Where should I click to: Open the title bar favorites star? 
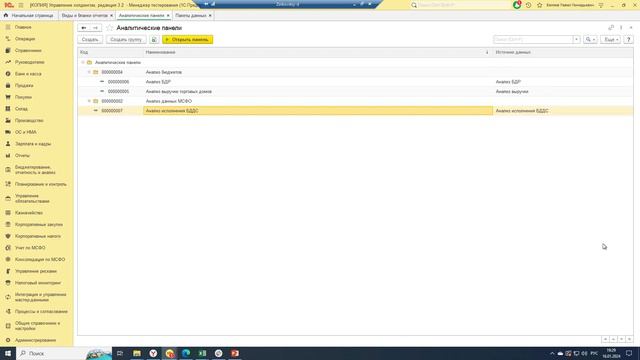point(540,5)
